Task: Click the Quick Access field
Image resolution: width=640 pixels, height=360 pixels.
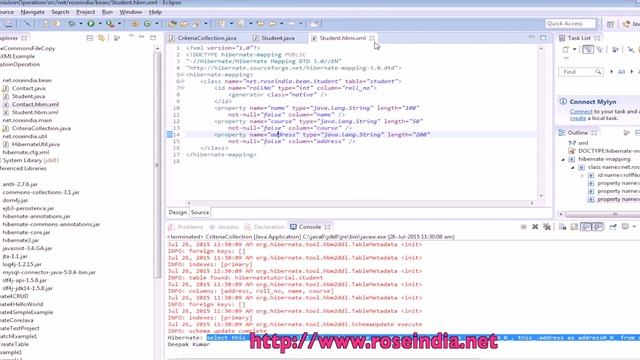Action: [571, 24]
